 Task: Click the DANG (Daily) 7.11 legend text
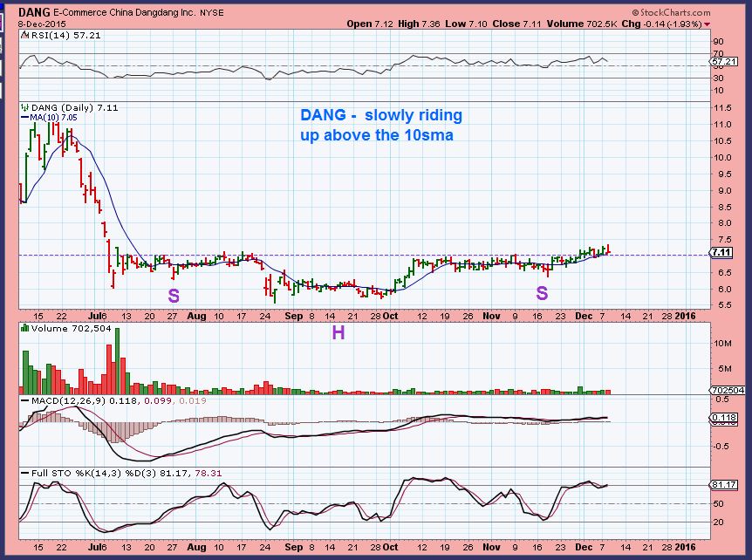coord(74,107)
